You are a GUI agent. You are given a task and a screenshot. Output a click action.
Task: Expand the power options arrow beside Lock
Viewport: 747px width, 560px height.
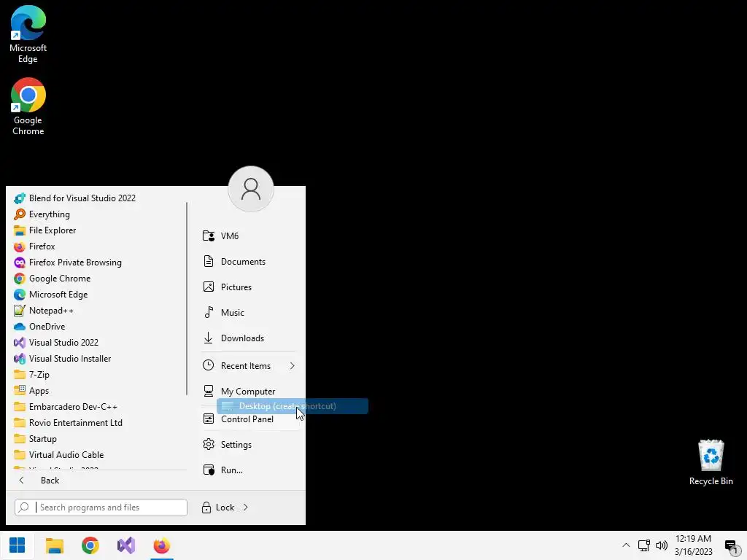tap(246, 507)
